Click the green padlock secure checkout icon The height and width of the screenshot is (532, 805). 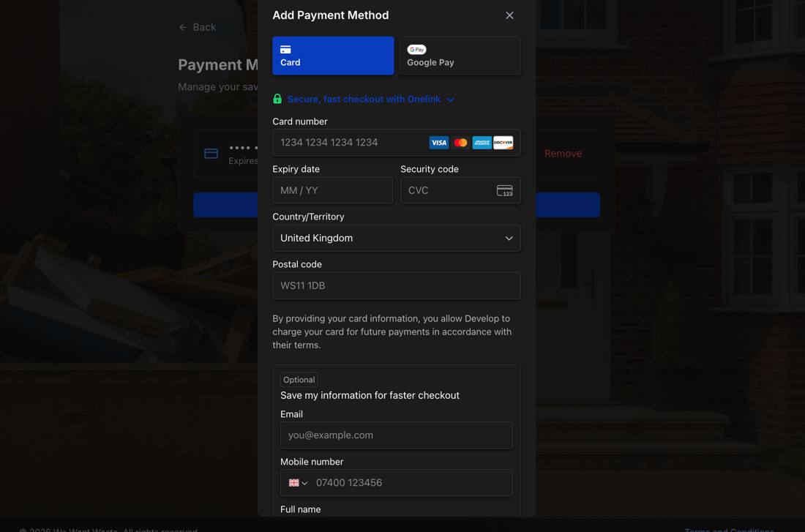tap(277, 99)
